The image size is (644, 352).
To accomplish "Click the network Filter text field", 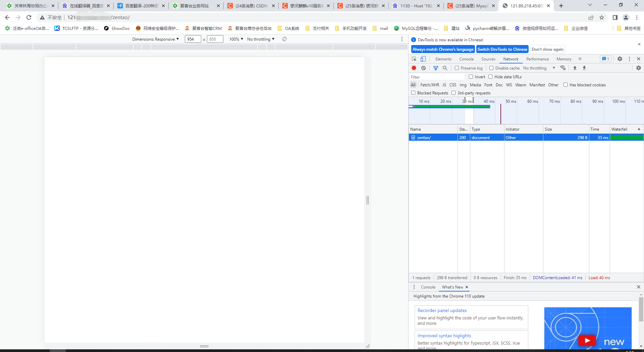I will (x=437, y=77).
